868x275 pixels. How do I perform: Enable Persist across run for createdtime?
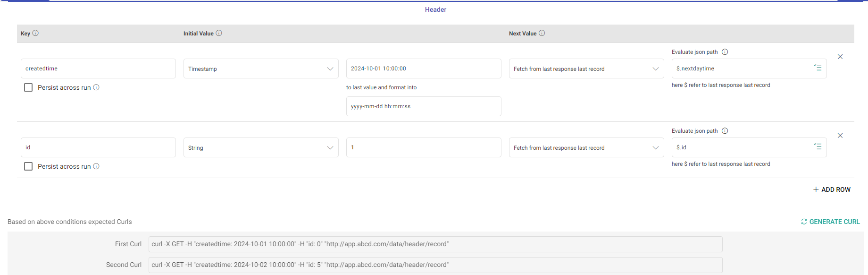[28, 87]
